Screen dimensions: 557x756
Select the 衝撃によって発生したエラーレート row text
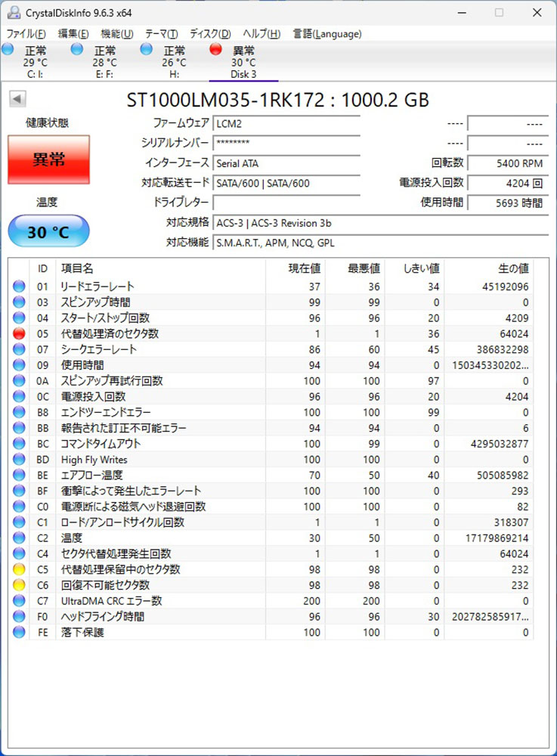131,491
